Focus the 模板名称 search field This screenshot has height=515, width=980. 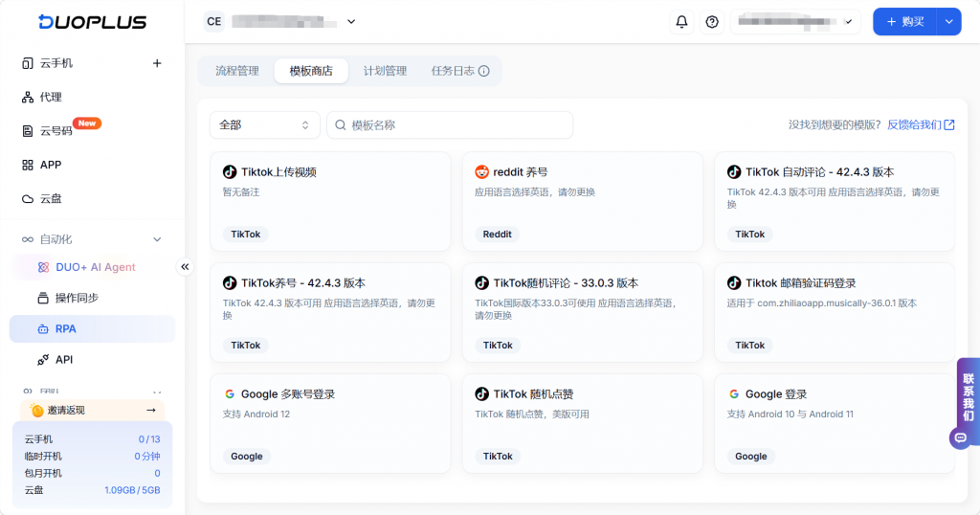[x=450, y=125]
